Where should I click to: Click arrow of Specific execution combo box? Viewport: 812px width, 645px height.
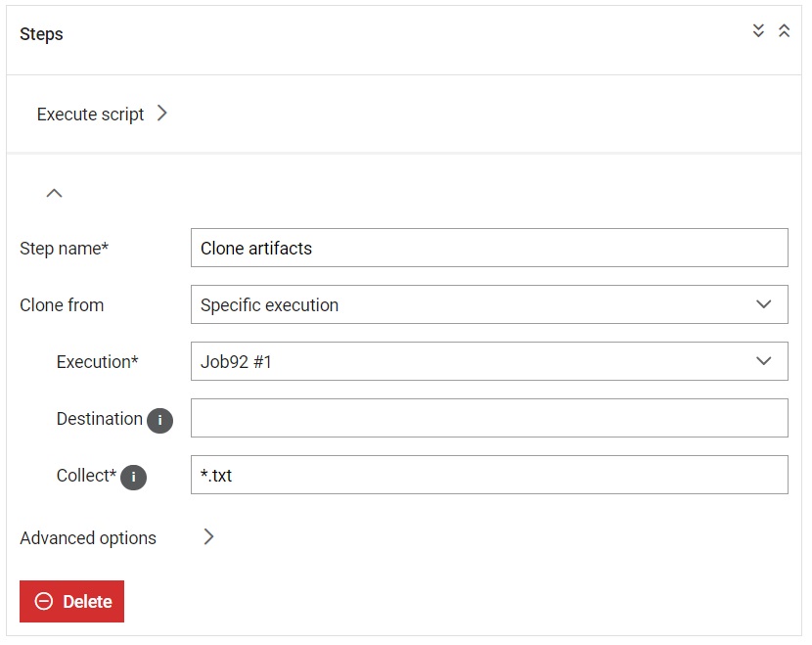tap(764, 304)
